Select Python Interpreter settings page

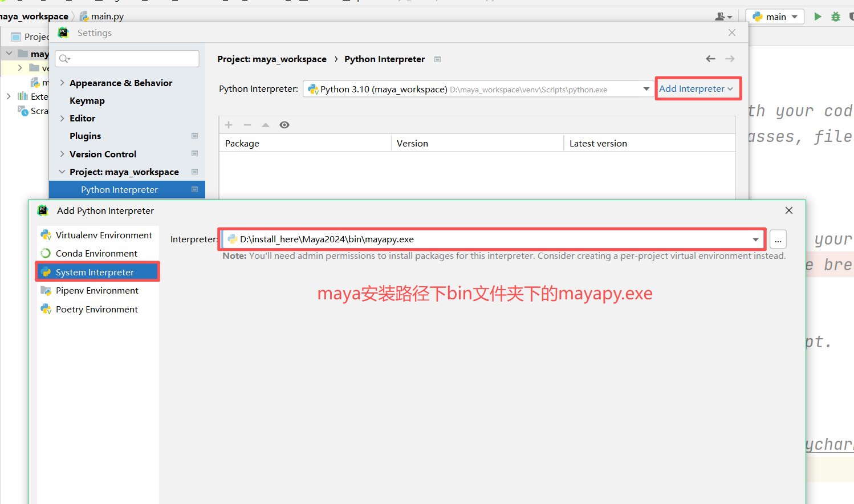click(x=127, y=189)
